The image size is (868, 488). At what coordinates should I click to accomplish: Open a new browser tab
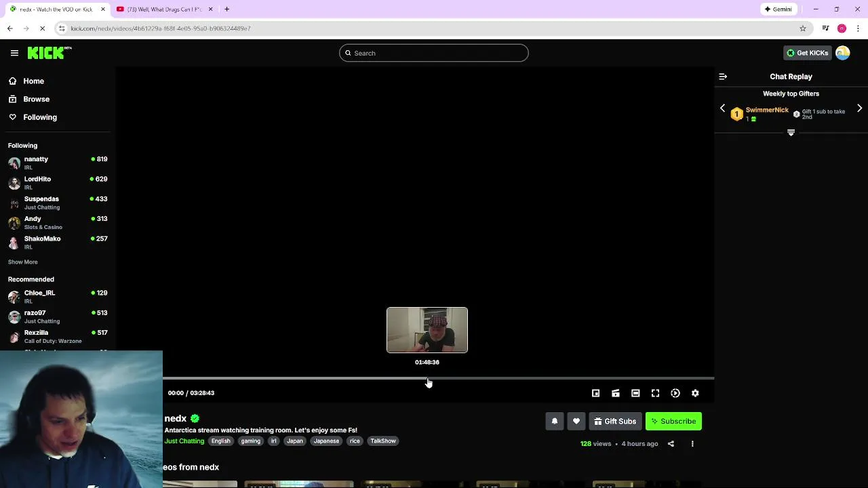click(x=226, y=9)
